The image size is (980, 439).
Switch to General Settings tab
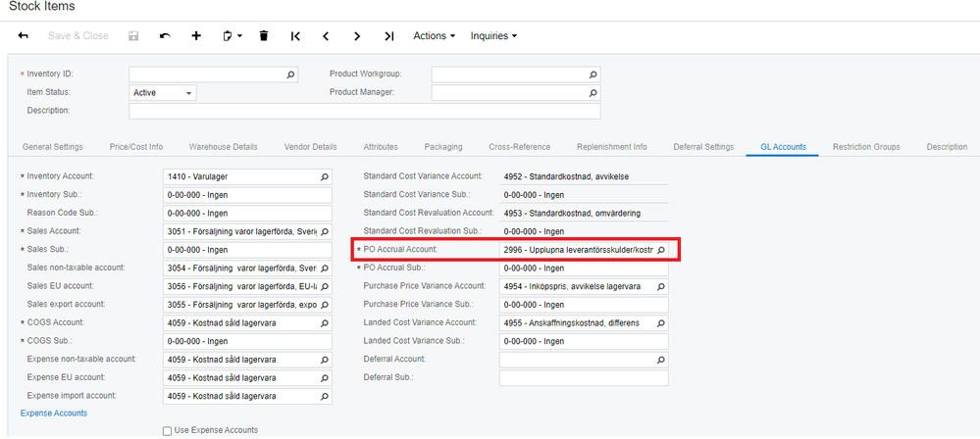coord(53,147)
